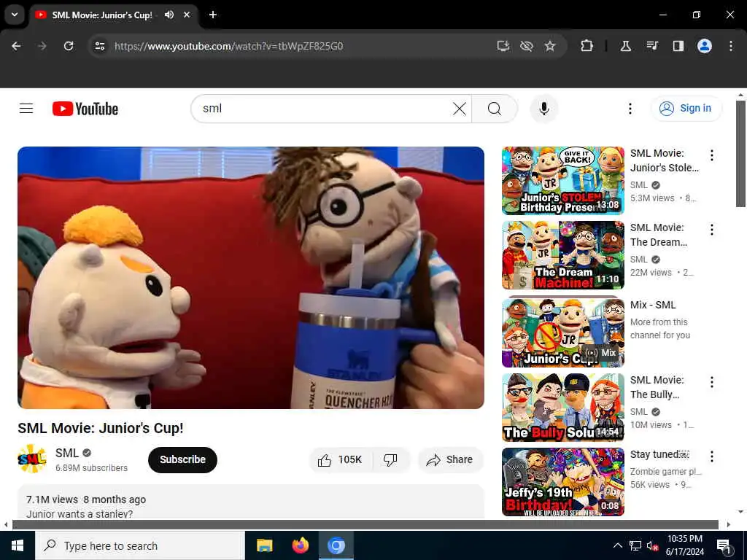Click the YouTube URL in the address bar
Image resolution: width=747 pixels, height=560 pixels.
click(x=228, y=46)
